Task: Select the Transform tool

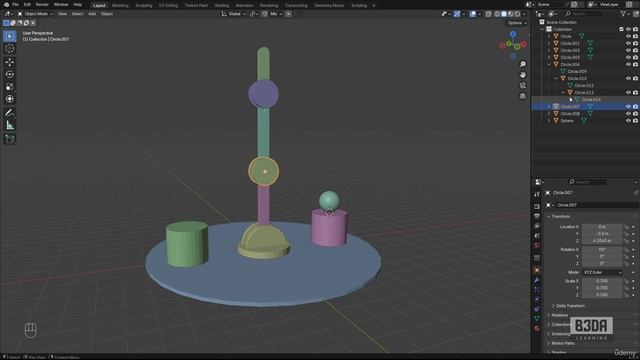Action: coord(10,99)
